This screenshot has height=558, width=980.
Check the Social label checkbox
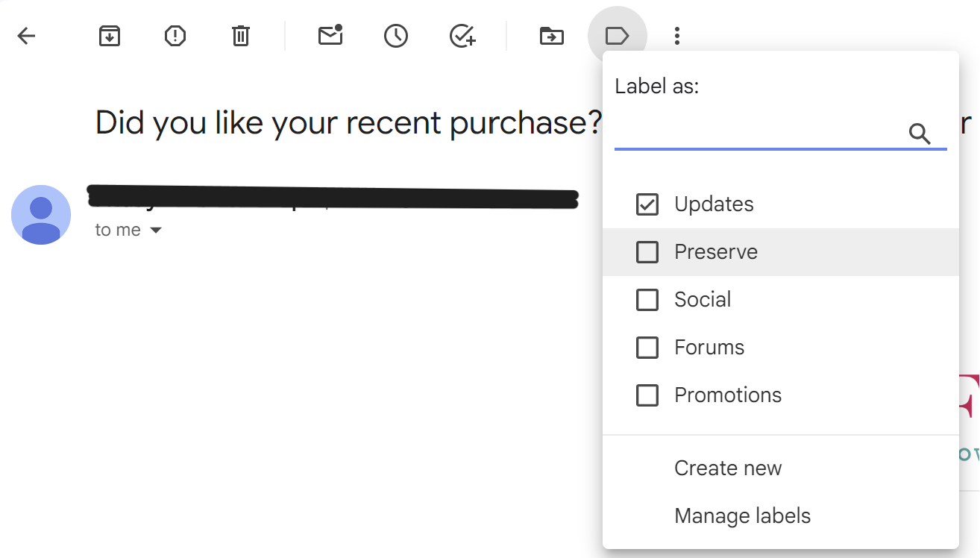click(647, 300)
